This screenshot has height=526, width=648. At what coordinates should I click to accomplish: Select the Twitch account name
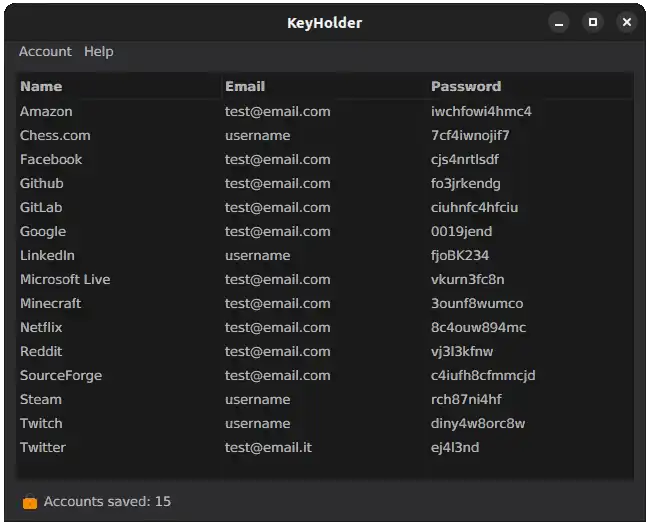tap(41, 424)
